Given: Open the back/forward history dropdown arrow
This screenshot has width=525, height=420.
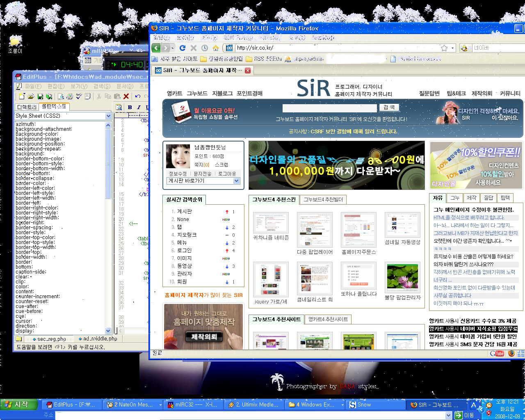Looking at the screenshot, I should click(x=173, y=48).
